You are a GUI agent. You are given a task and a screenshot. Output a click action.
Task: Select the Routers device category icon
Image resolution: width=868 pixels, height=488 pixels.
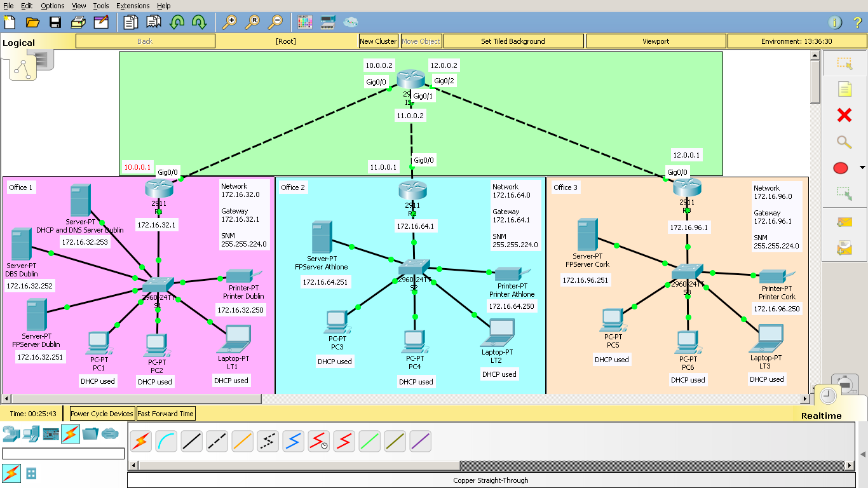[13, 434]
